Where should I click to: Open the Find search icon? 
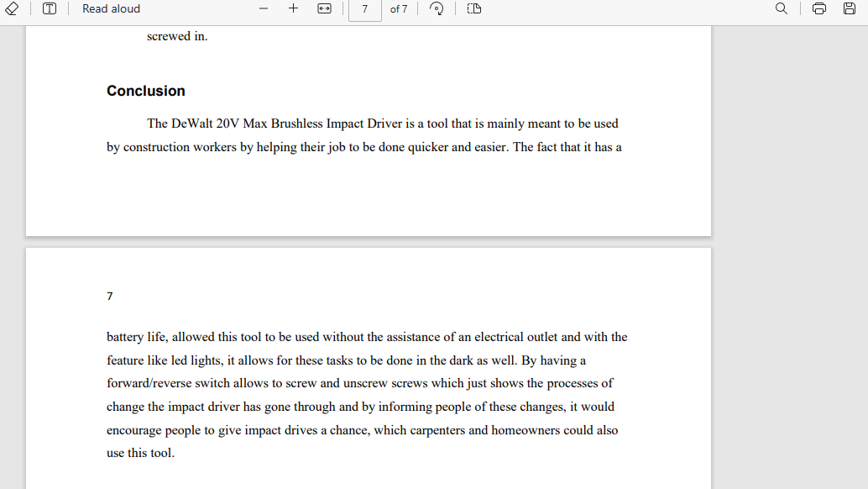781,8
